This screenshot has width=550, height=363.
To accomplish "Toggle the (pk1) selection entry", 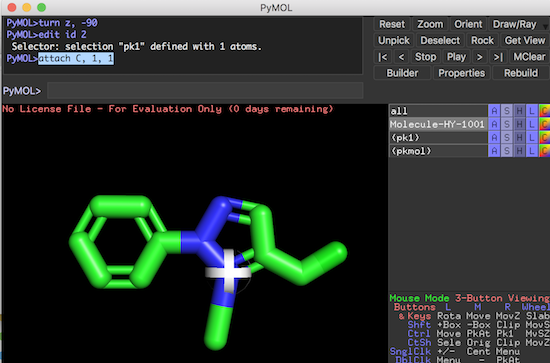I will point(438,137).
